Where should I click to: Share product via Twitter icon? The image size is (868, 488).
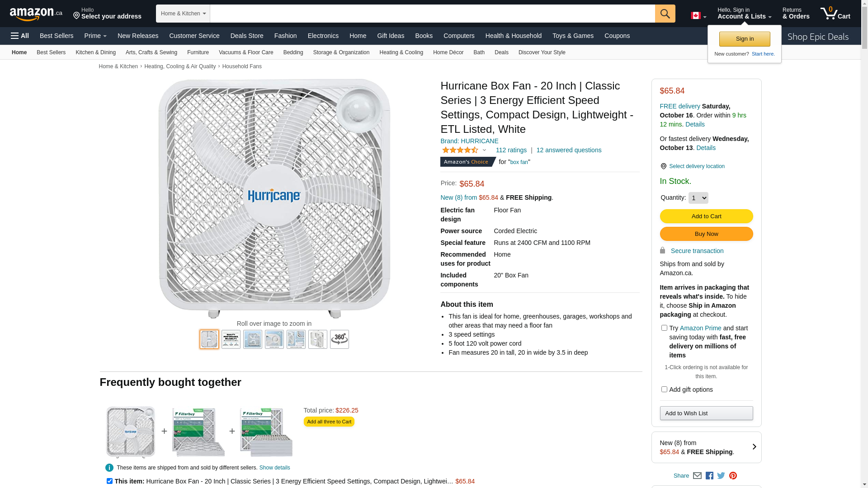721,476
